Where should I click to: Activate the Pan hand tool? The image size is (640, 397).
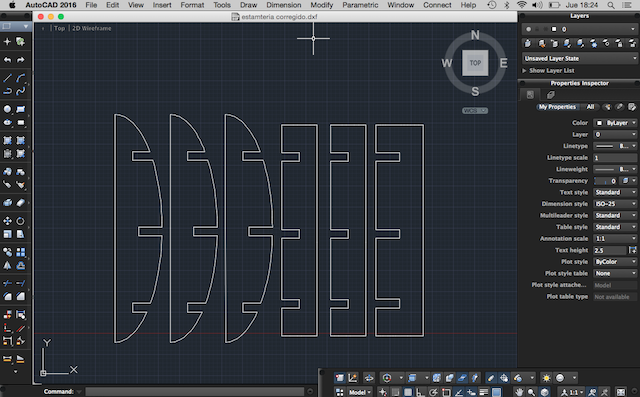click(x=519, y=392)
